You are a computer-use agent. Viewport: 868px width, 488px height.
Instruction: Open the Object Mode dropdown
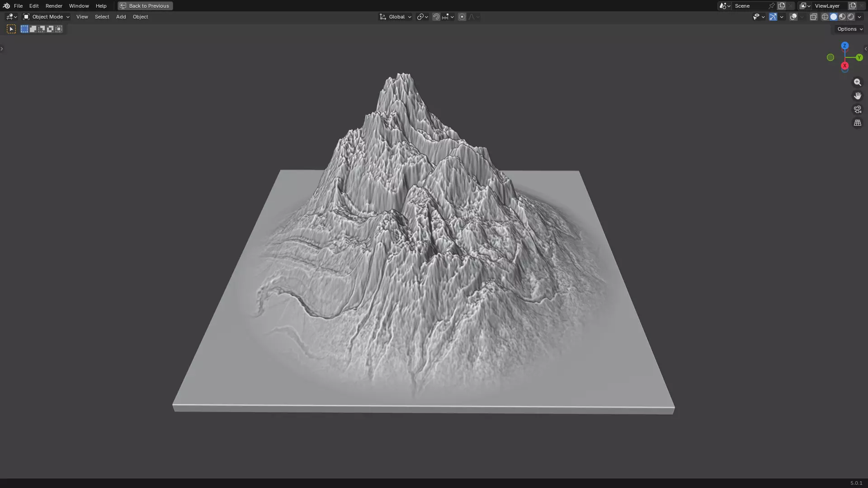click(46, 17)
